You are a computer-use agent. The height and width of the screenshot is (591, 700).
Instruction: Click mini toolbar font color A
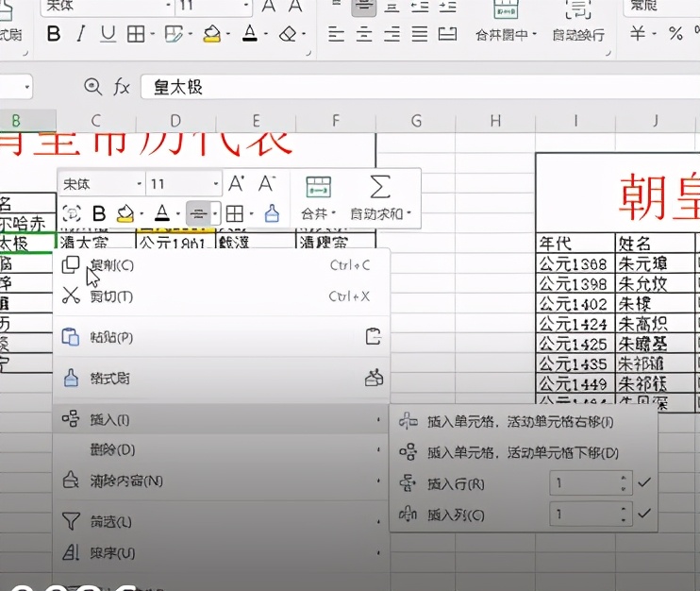tap(162, 213)
